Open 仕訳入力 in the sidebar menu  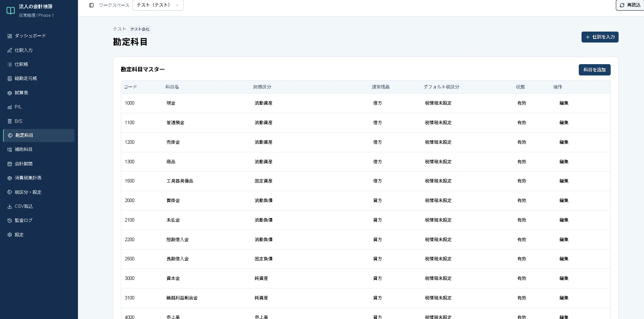(x=39, y=50)
